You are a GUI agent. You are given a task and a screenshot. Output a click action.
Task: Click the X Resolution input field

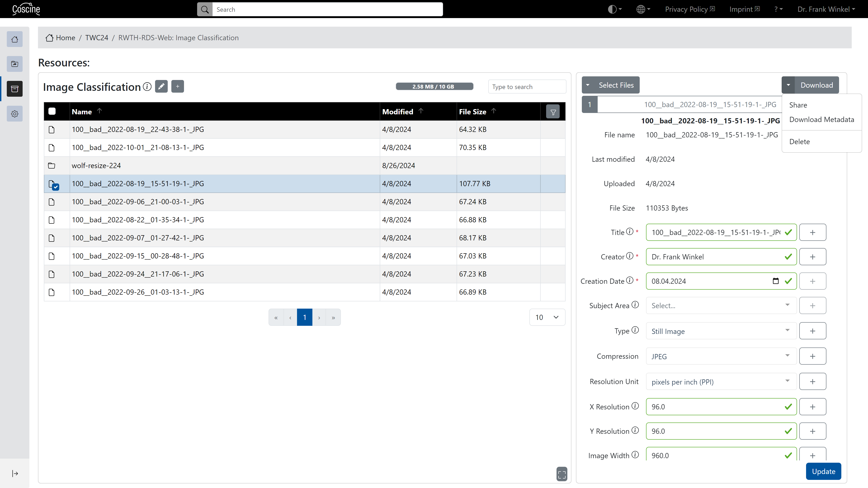721,406
